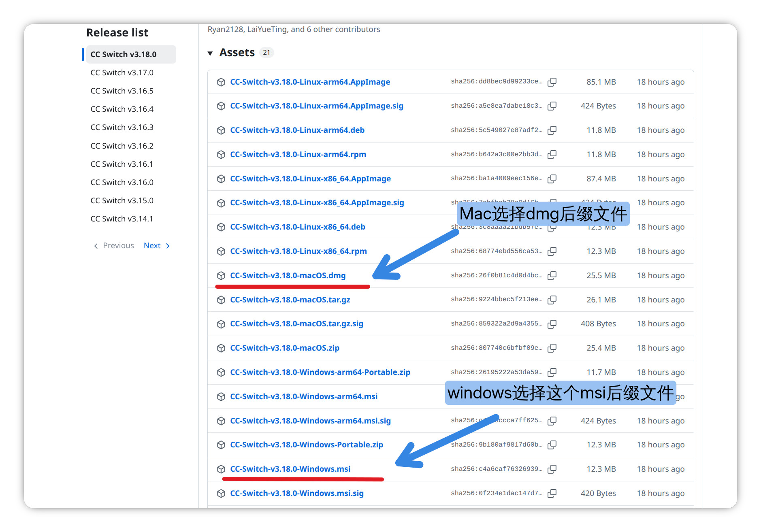Download CC-Switch-v3.18.0-Linux-x86_64.deb

coord(298,227)
